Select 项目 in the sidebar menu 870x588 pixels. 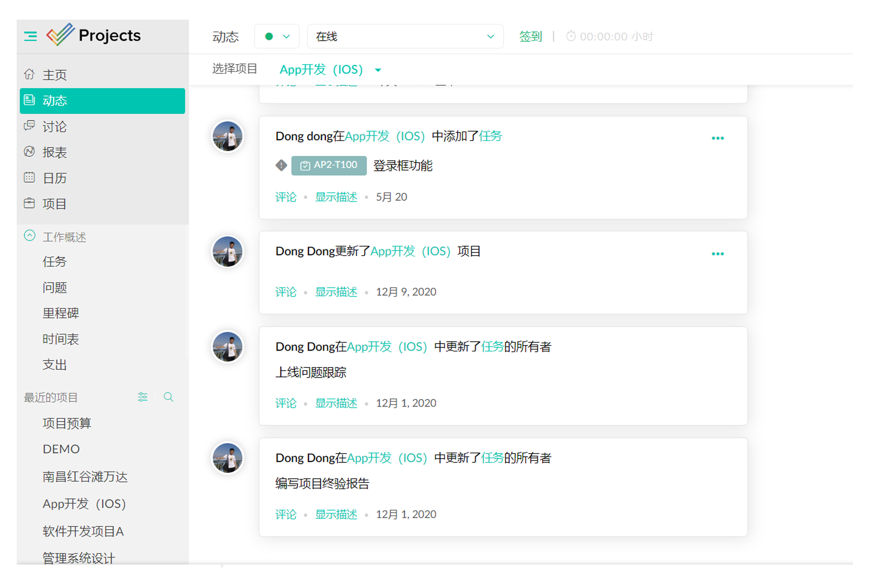54,204
